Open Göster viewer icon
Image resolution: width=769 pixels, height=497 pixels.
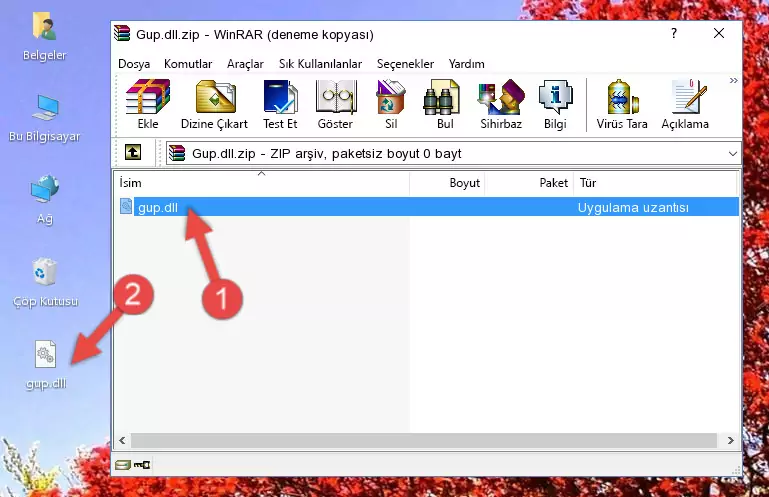[335, 104]
